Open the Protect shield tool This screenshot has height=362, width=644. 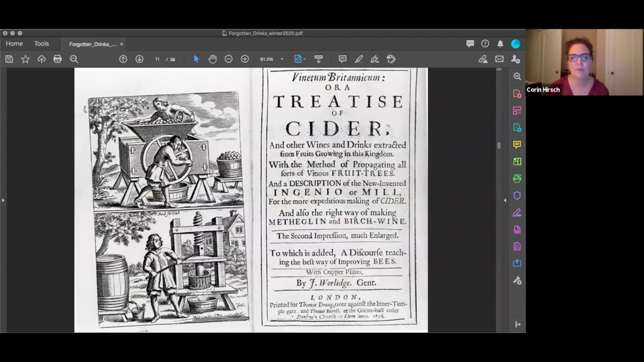[517, 196]
